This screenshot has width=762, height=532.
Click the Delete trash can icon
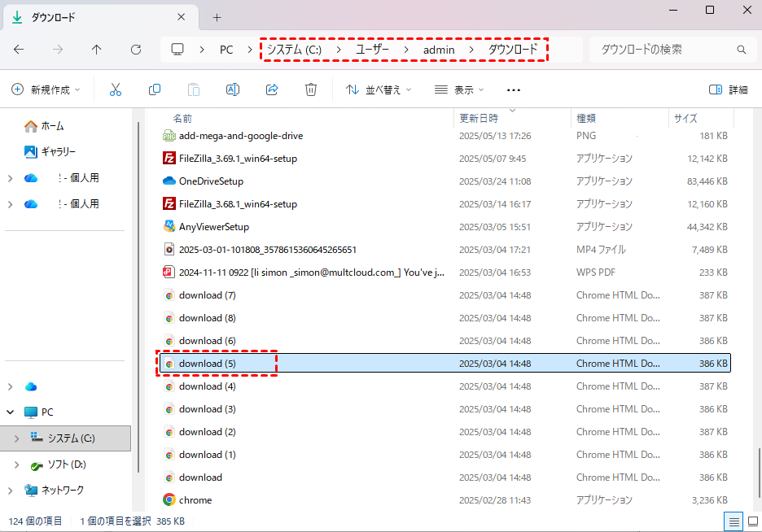click(x=311, y=89)
